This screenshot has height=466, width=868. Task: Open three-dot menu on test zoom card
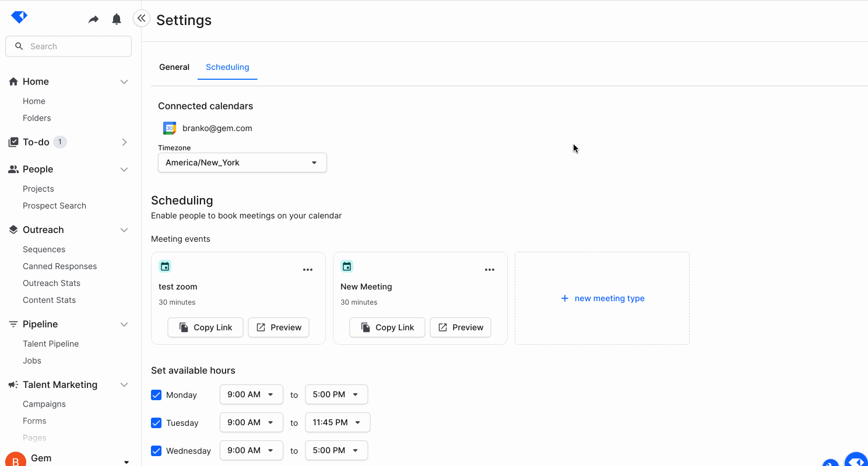(x=308, y=270)
